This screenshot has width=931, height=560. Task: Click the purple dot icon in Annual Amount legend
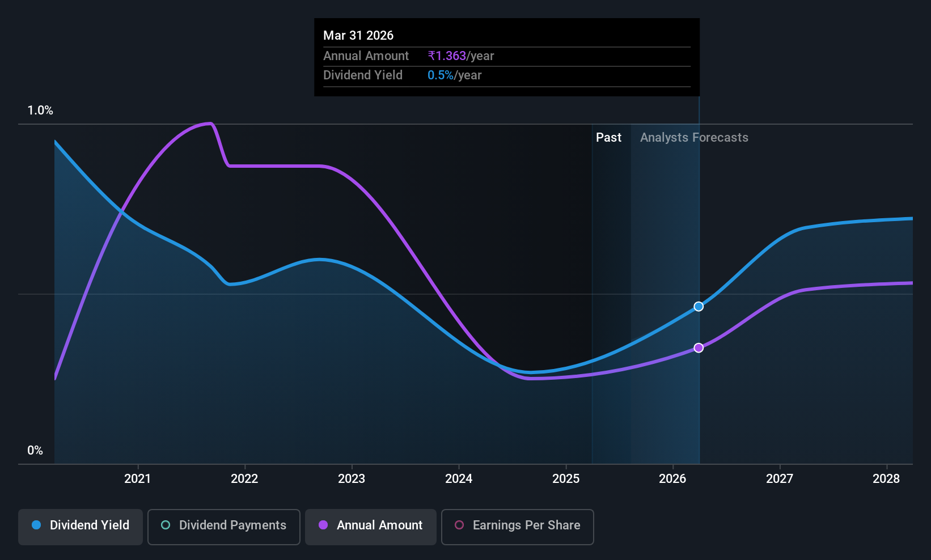pyautogui.click(x=323, y=525)
